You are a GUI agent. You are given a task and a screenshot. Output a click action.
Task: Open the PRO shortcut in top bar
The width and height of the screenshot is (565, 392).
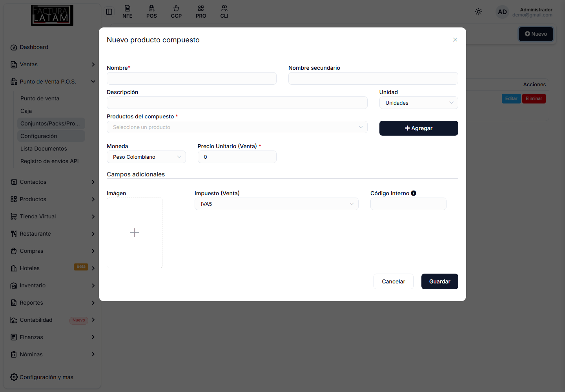[201, 12]
